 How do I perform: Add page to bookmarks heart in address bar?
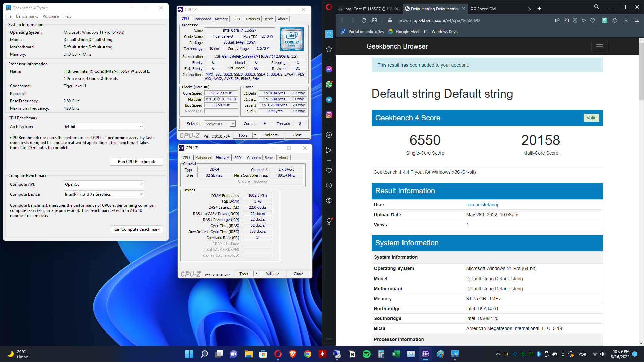tap(592, 20)
